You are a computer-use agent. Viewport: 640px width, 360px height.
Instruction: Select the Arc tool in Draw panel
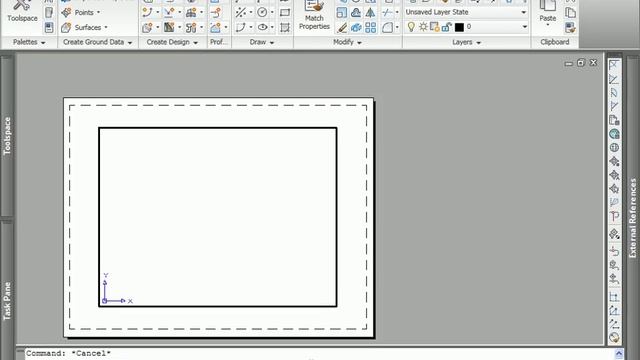(x=241, y=28)
